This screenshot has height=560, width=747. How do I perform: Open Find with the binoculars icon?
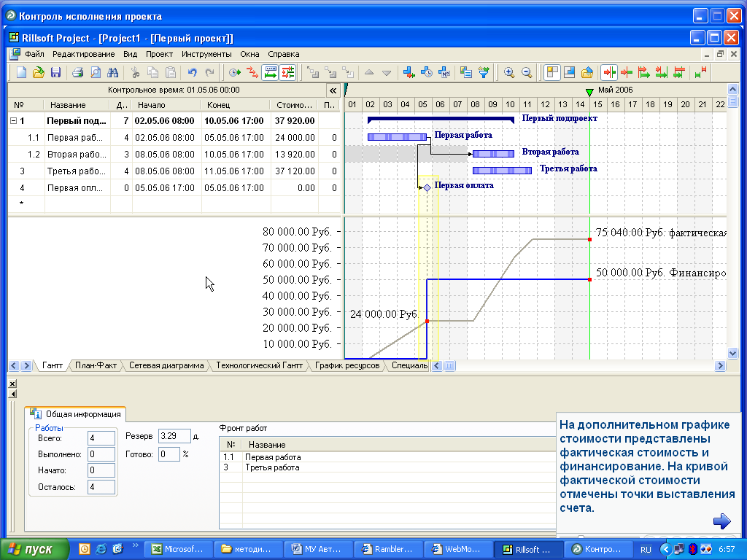(113, 72)
